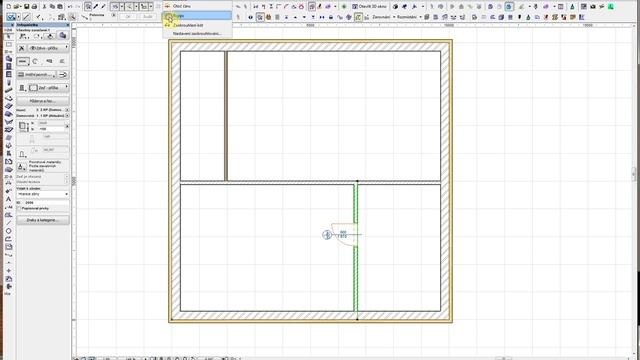
Task: Choose polygon wall geometry method icon
Action: (62, 61)
